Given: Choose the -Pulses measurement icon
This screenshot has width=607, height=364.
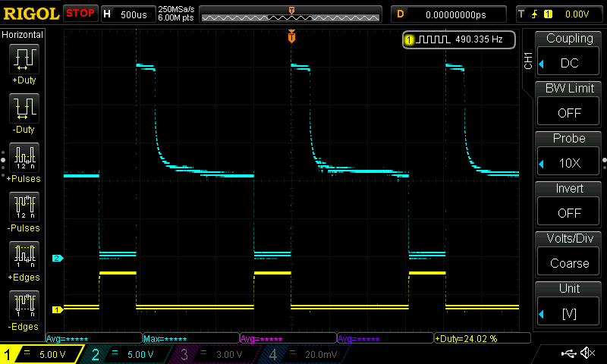Looking at the screenshot, I should (24, 206).
